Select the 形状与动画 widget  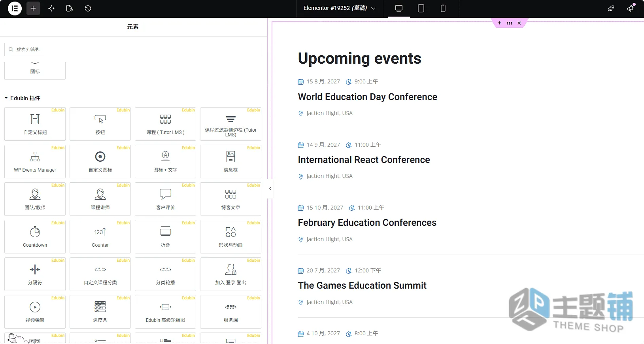pyautogui.click(x=230, y=236)
